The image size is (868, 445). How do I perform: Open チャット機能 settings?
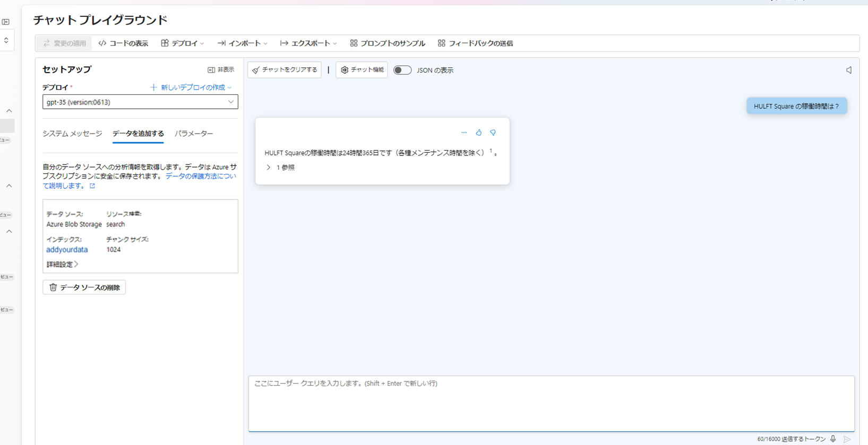tap(362, 70)
